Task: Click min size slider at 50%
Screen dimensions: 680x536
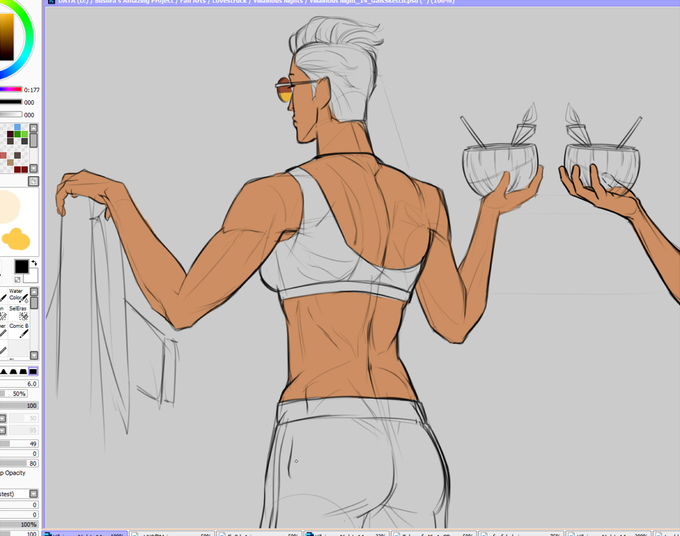Action: click(14, 394)
